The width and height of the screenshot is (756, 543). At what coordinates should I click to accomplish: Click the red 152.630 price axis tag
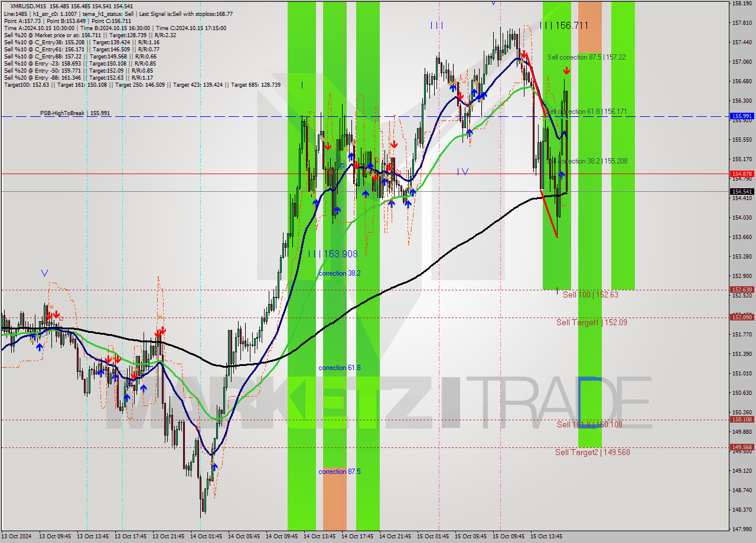[742, 289]
